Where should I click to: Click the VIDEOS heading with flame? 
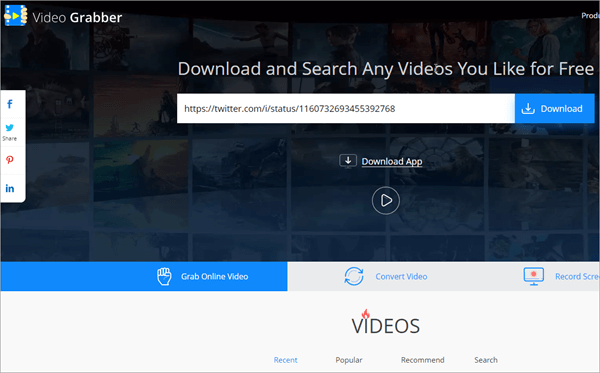pyautogui.click(x=386, y=323)
